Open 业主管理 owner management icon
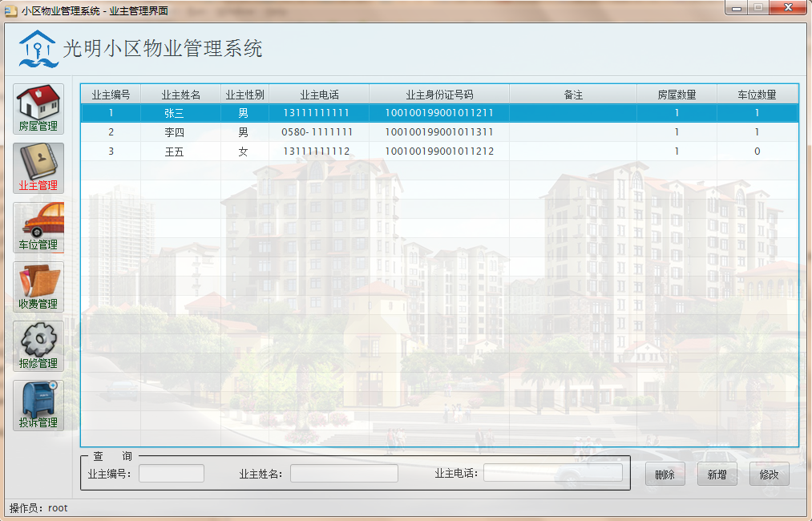Image resolution: width=812 pixels, height=521 pixels. (38, 168)
